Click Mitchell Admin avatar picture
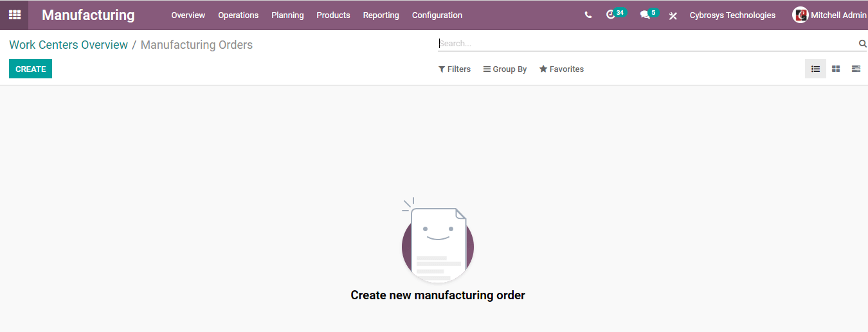The image size is (868, 332). pyautogui.click(x=800, y=15)
